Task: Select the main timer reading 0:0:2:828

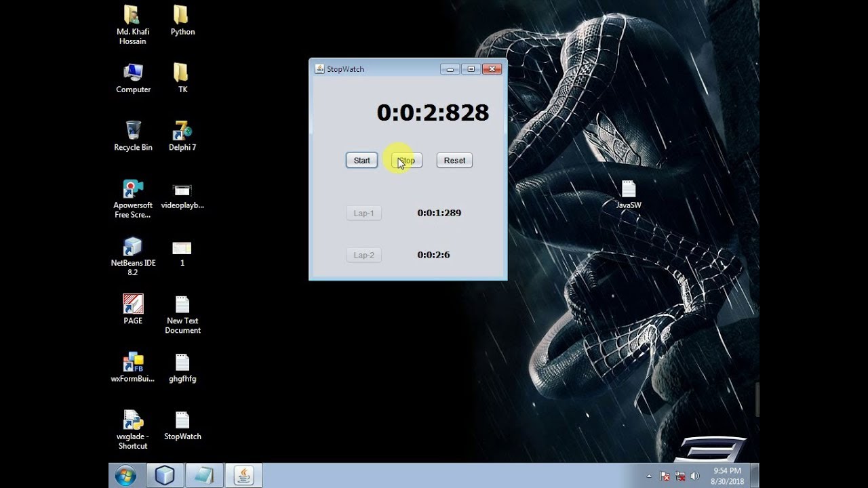Action: 433,113
